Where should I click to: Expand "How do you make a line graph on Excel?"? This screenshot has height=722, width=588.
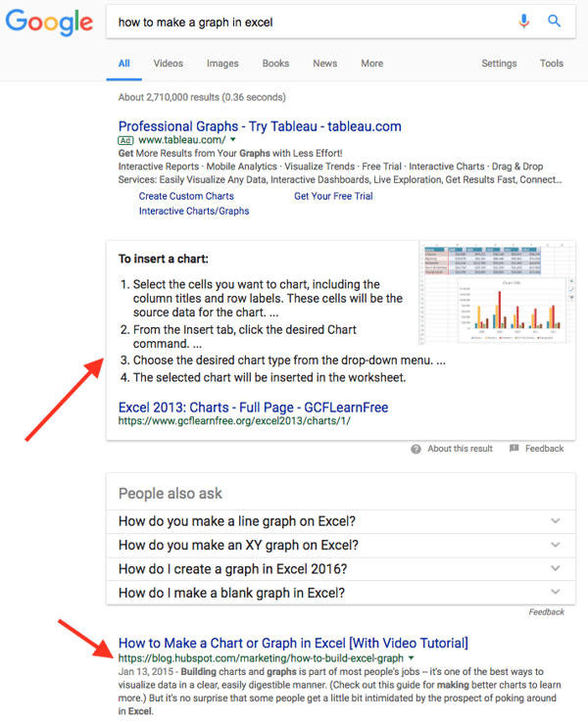(555, 521)
